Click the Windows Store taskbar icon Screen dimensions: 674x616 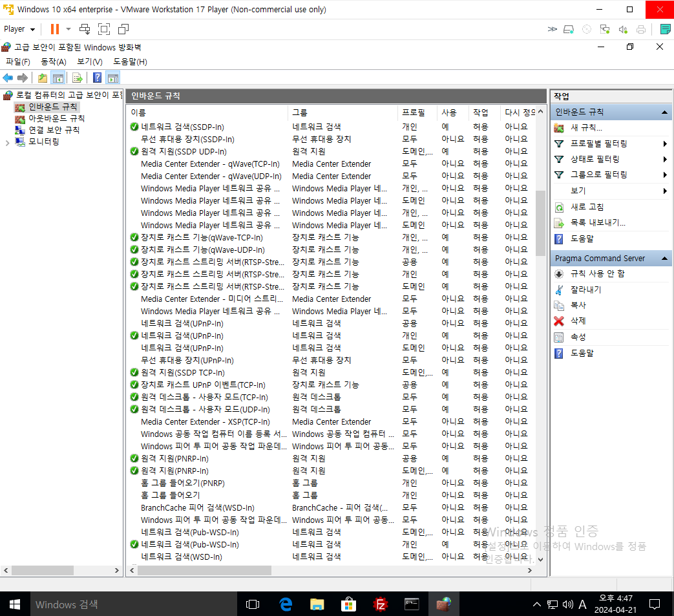pyautogui.click(x=348, y=604)
